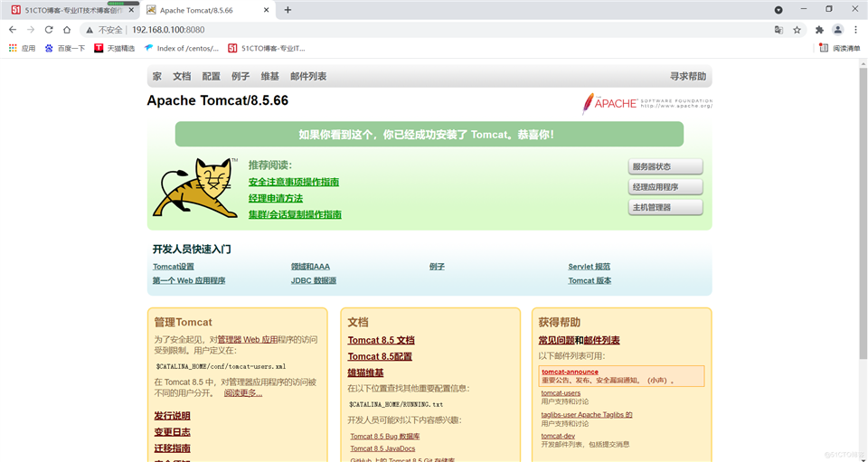Screen dimensions: 868x462
Task: Open the browser home page icon
Action: tap(66, 30)
